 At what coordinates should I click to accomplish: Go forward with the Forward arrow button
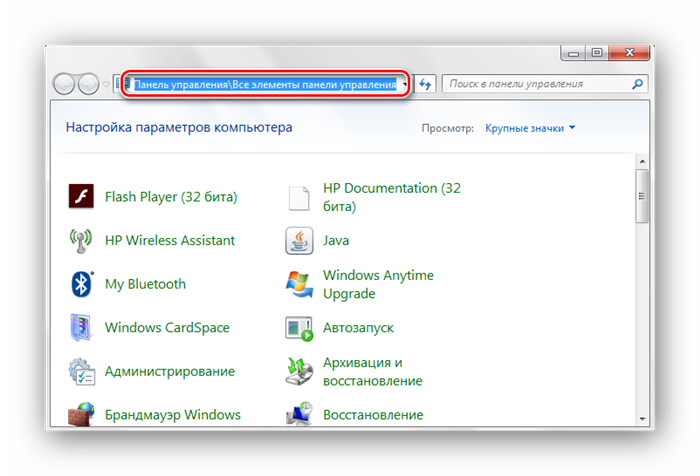tap(89, 84)
